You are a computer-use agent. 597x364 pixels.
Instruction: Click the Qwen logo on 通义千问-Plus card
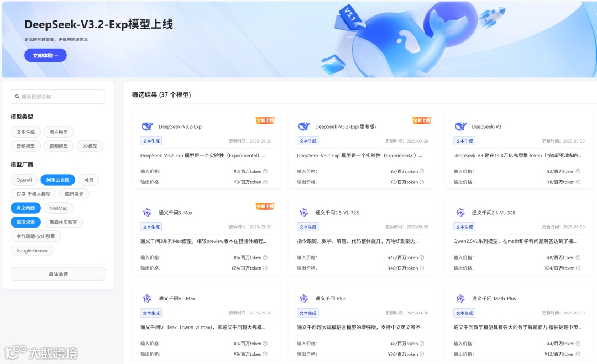[x=303, y=299]
